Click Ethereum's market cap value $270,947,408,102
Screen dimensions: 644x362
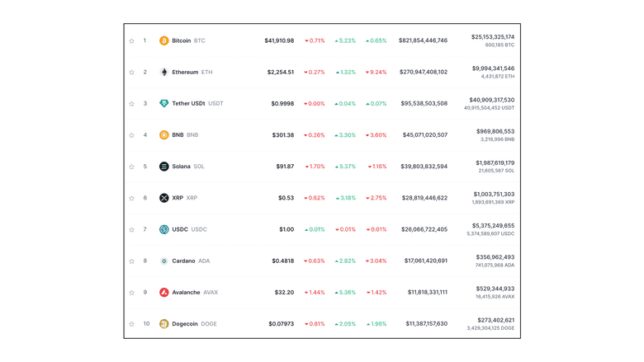click(424, 72)
